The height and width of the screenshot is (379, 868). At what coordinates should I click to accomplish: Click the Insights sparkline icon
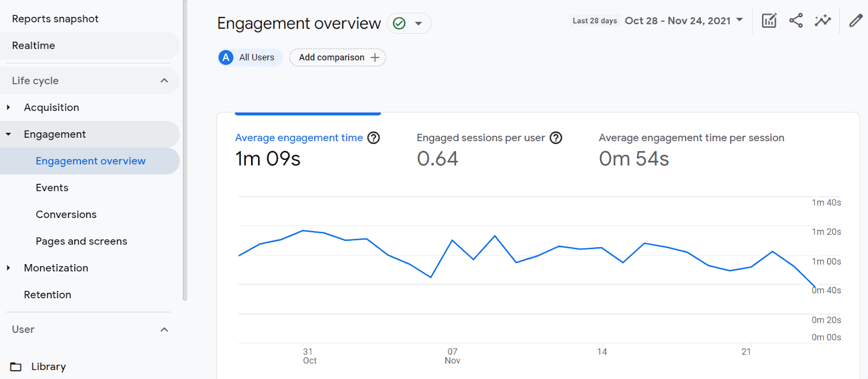tap(822, 21)
